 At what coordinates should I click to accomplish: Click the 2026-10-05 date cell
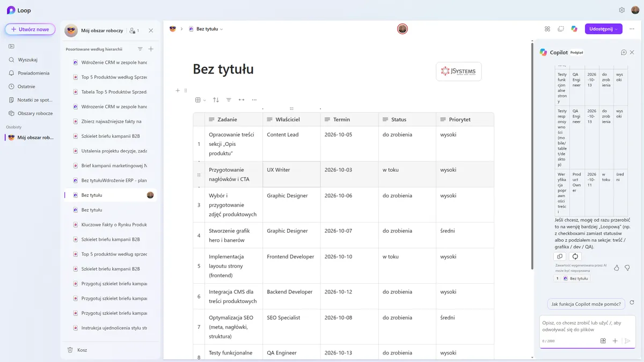point(349,144)
